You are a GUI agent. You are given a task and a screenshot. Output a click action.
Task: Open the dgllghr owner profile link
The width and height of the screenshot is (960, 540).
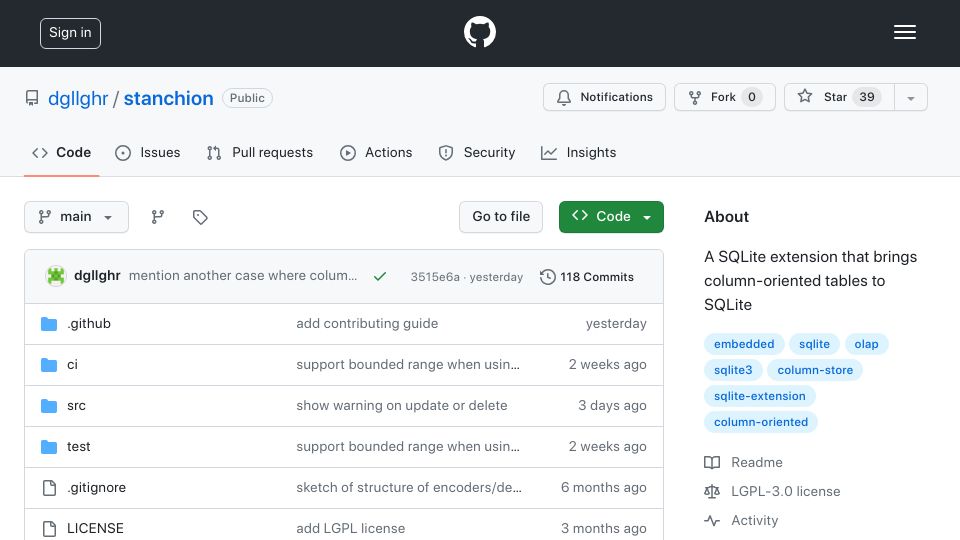point(78,98)
